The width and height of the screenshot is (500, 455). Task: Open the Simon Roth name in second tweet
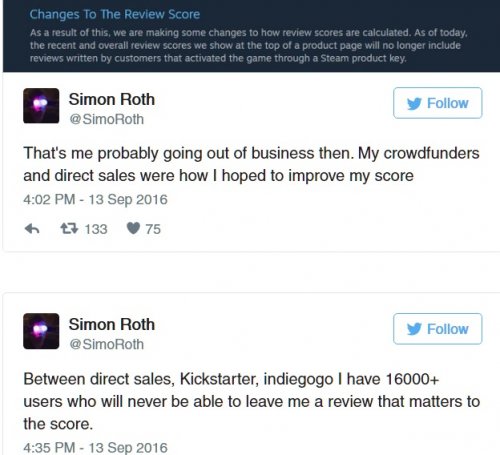[112, 324]
